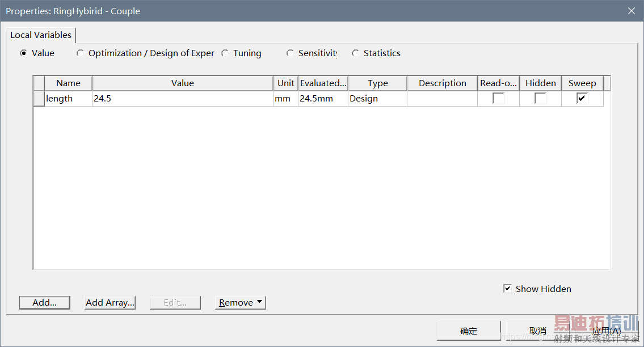Switch to the Sensitivity radio option
This screenshot has height=347, width=644.
[291, 53]
